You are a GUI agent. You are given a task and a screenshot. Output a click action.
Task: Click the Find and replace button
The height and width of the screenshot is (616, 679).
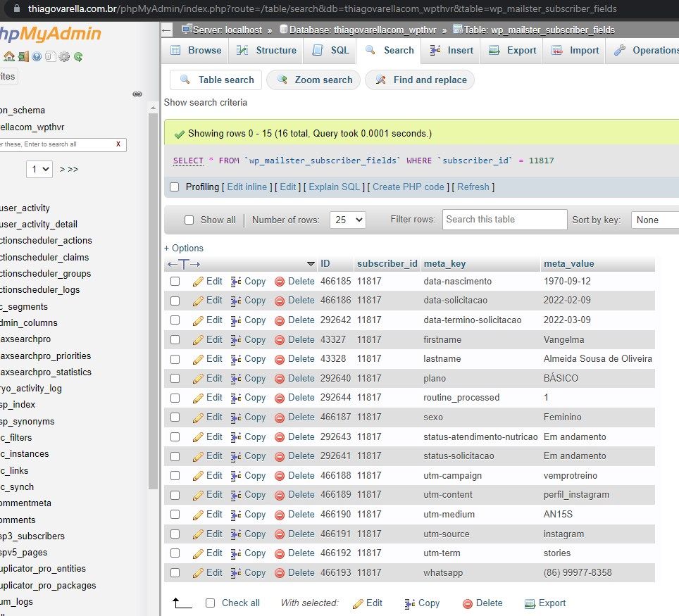pyautogui.click(x=421, y=80)
